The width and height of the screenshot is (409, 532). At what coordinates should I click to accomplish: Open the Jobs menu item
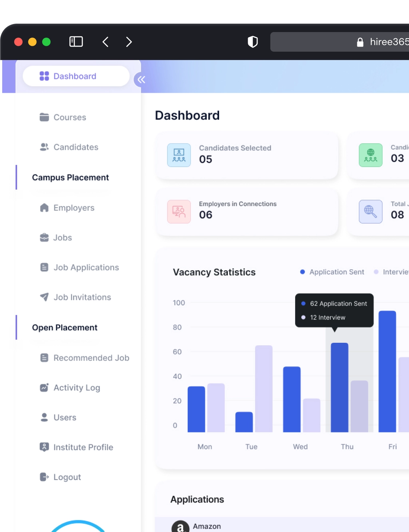pyautogui.click(x=63, y=238)
